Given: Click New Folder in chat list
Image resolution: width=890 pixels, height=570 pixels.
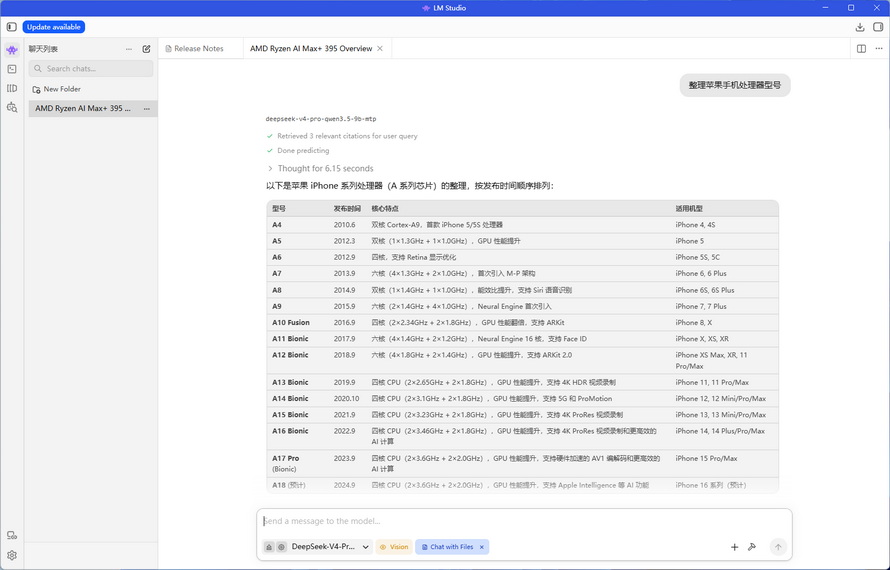Looking at the screenshot, I should point(57,89).
